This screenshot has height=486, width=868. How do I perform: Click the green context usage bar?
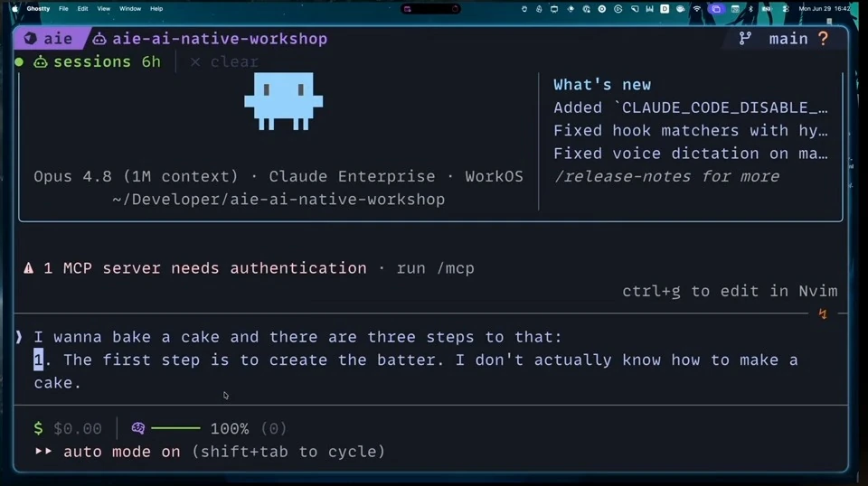[175, 428]
